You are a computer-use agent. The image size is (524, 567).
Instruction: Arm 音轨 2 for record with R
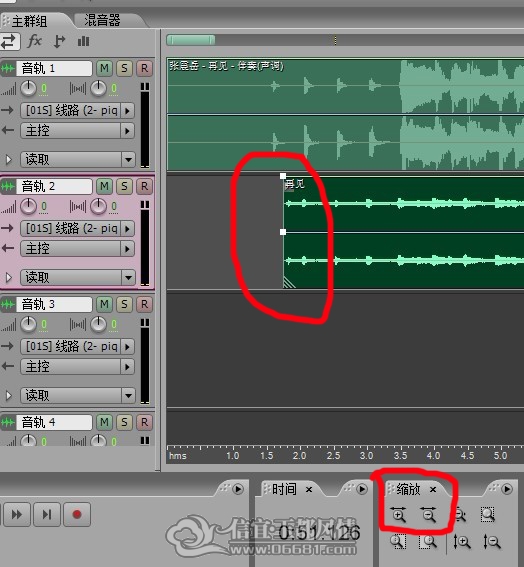144,186
